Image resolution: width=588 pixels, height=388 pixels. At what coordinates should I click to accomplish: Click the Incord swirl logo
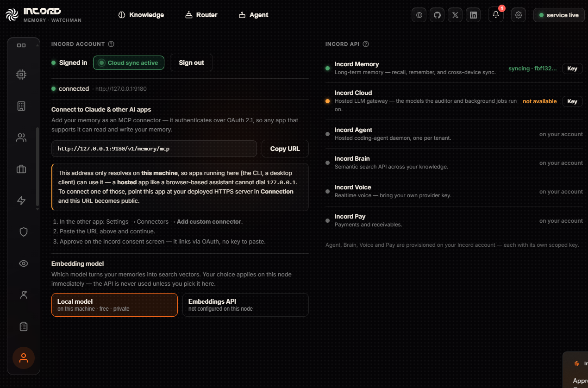pyautogui.click(x=13, y=15)
